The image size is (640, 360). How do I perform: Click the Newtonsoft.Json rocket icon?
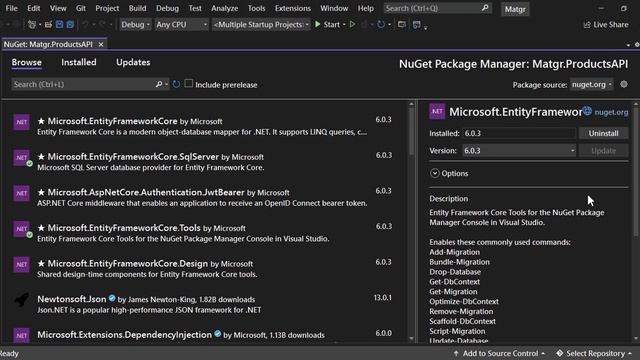21,300
